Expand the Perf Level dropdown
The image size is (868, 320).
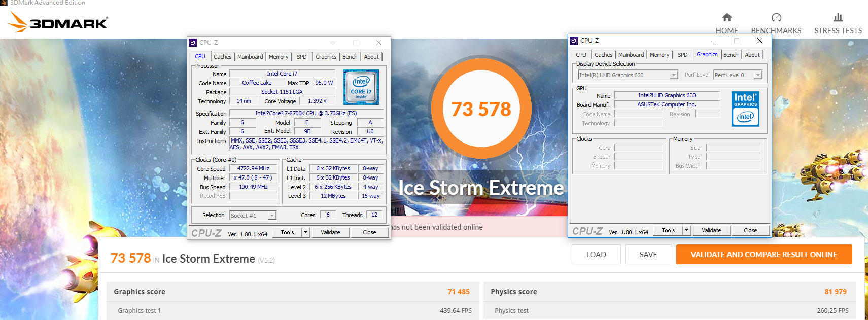(x=758, y=75)
